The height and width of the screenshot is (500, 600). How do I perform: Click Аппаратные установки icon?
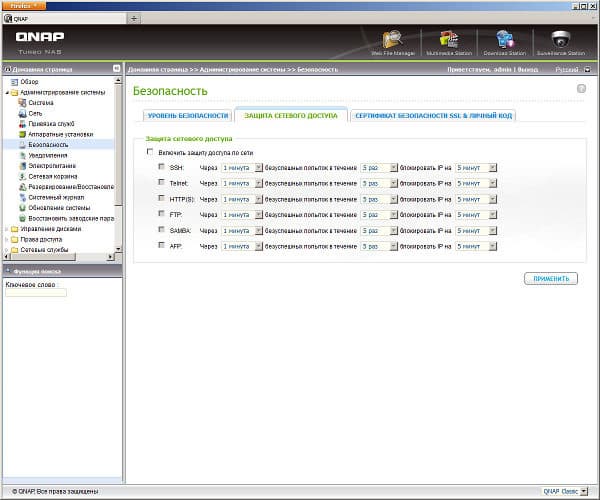[x=22, y=134]
